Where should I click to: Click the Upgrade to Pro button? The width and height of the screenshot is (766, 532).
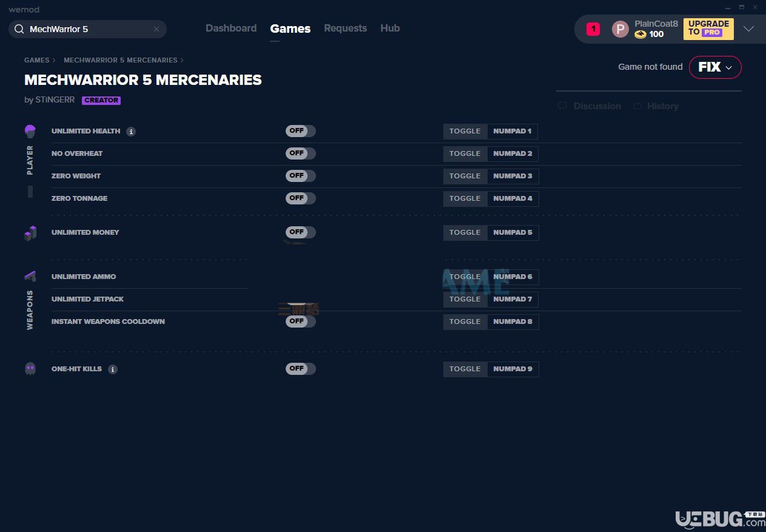(708, 29)
